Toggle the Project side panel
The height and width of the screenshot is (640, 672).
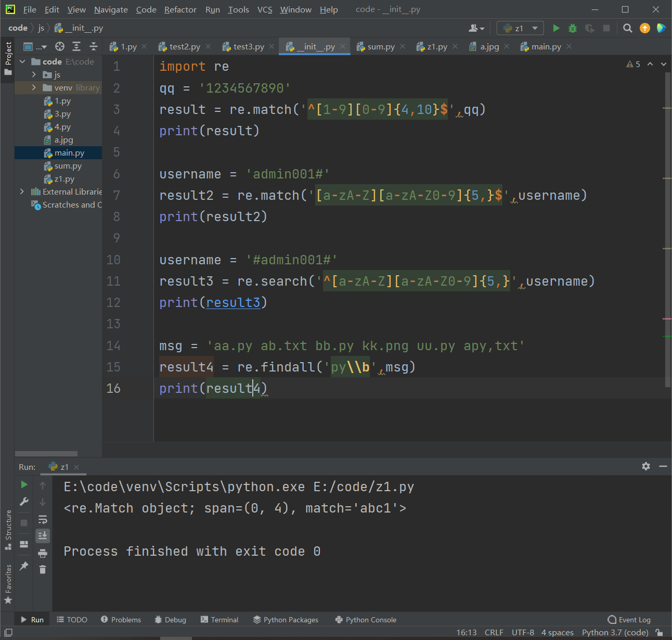tap(8, 58)
